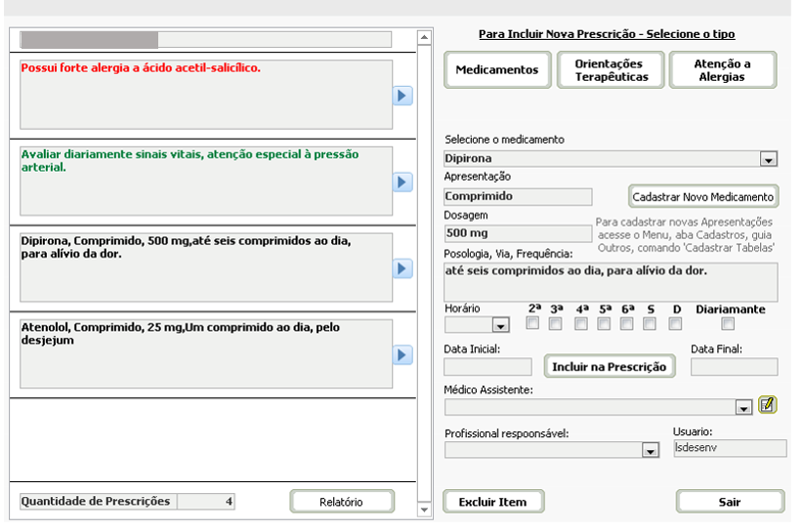Click the Excluir Item button
803x532 pixels.
pos(492,502)
